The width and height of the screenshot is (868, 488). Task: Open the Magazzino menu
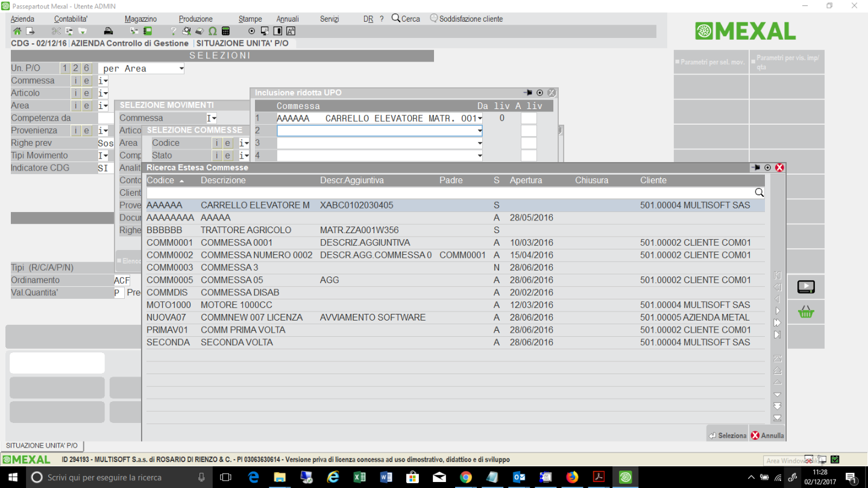140,19
